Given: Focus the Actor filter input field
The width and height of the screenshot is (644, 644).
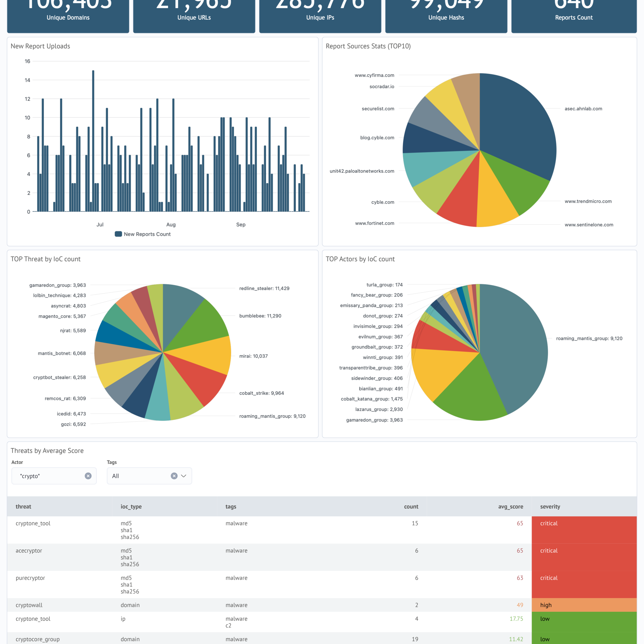Looking at the screenshot, I should click(54, 476).
